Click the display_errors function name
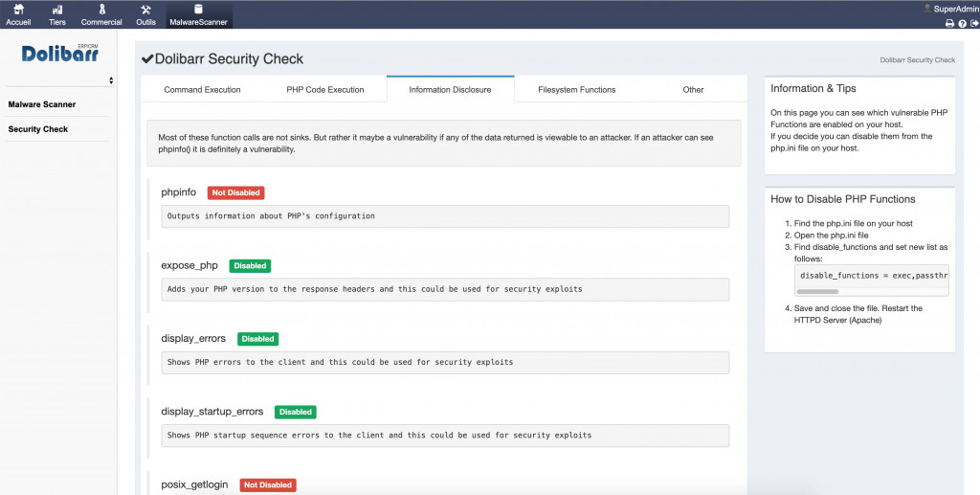The image size is (980, 495). 193,339
